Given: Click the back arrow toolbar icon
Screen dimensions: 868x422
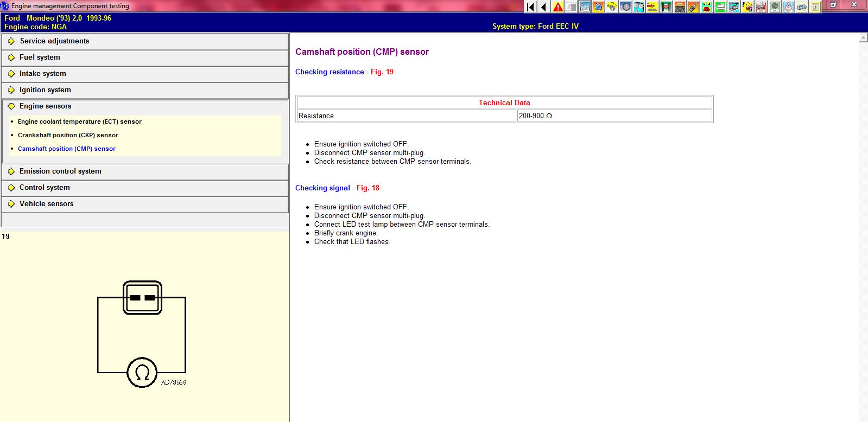Looking at the screenshot, I should click(x=544, y=7).
